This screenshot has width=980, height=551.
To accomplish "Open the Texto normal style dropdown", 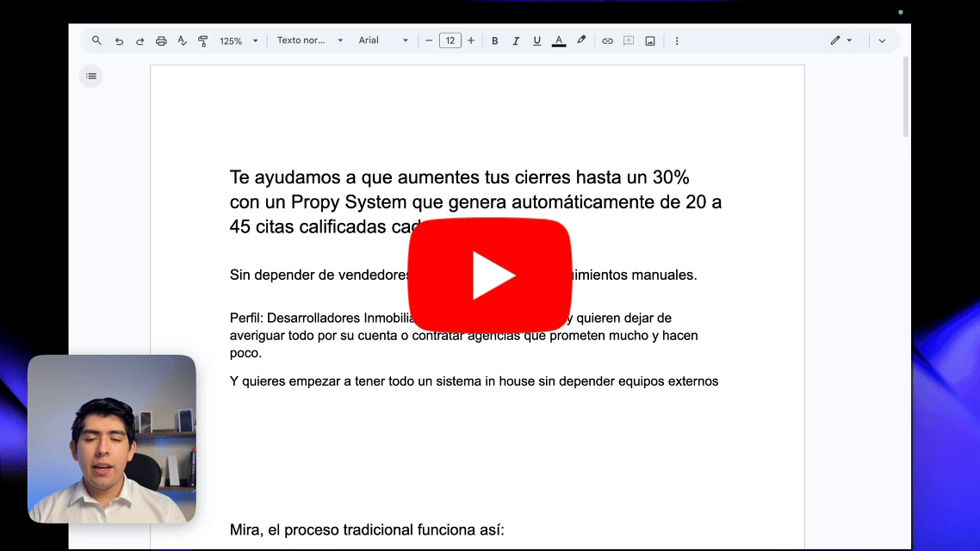I will (x=310, y=40).
